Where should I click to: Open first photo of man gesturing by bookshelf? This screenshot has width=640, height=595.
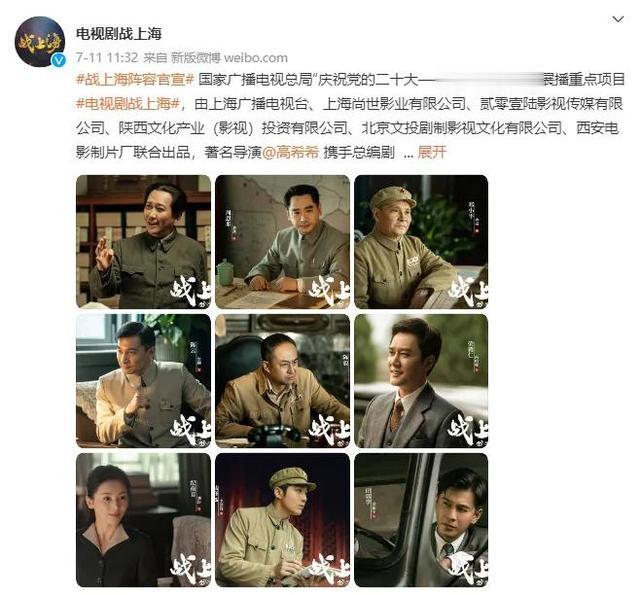[x=143, y=242]
